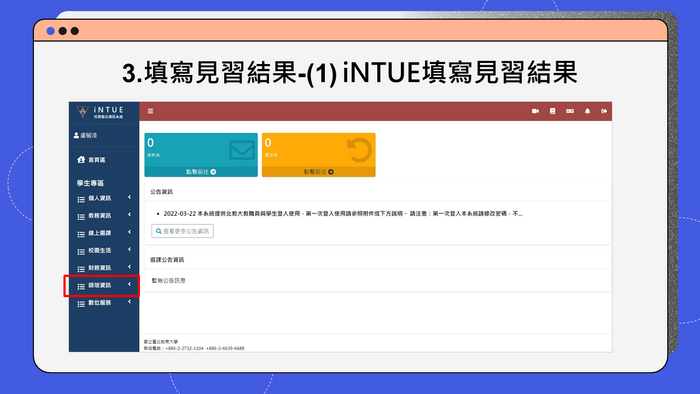
Task: Expand the 教務資訊 chevron
Action: pos(129,215)
